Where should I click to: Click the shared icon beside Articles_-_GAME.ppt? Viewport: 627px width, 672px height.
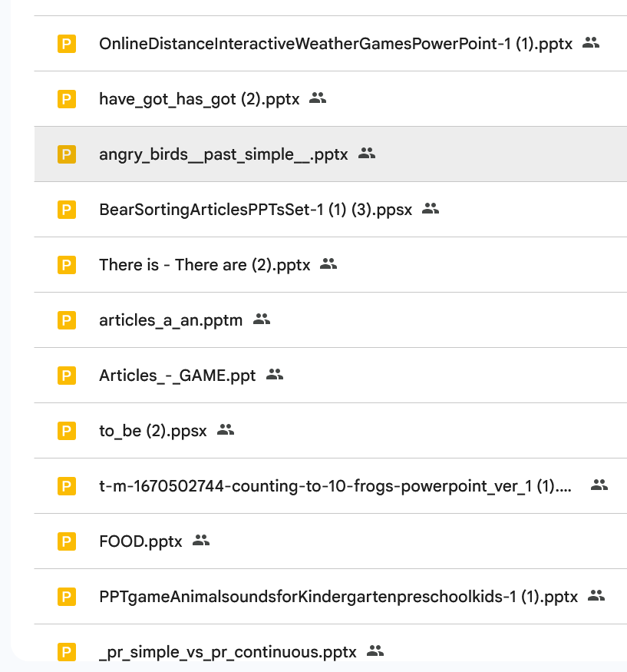coord(275,375)
